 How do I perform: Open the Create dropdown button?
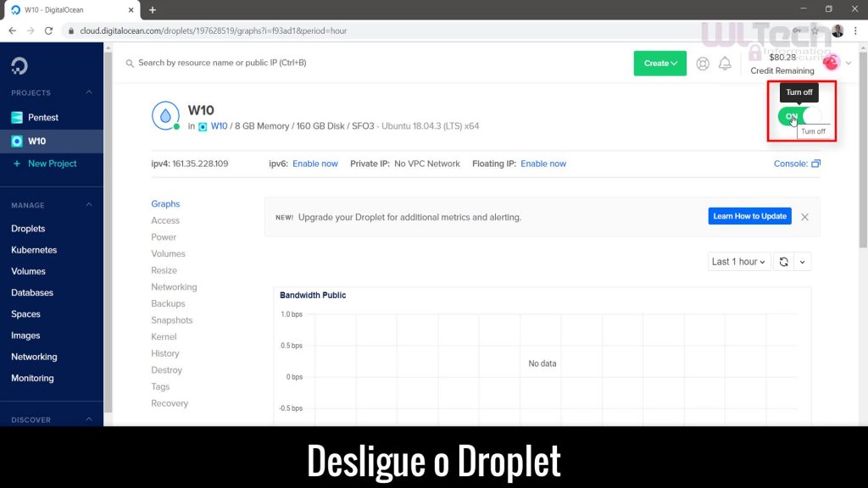(659, 63)
